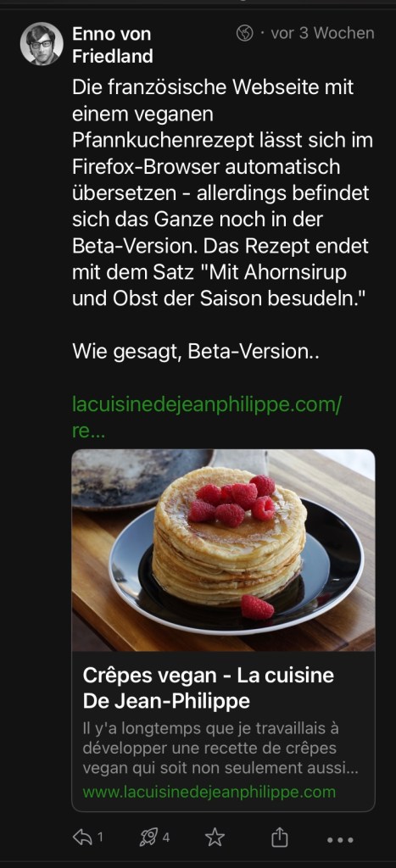The height and width of the screenshot is (868, 396).
Task: View the pancake stack preview image
Action: [223, 550]
